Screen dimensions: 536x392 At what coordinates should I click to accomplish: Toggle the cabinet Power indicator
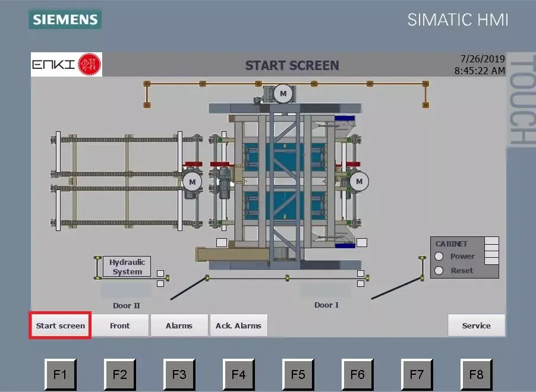point(440,257)
